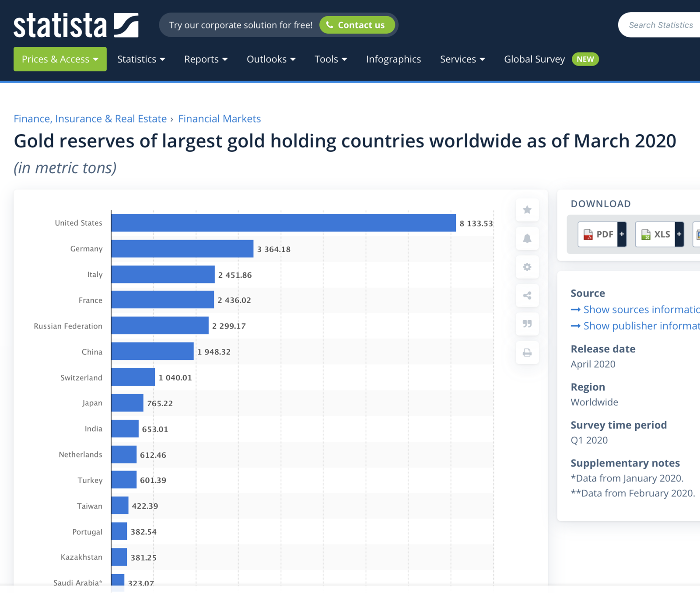This screenshot has width=700, height=593.
Task: Click the plus on the PDF button
Action: [622, 234]
